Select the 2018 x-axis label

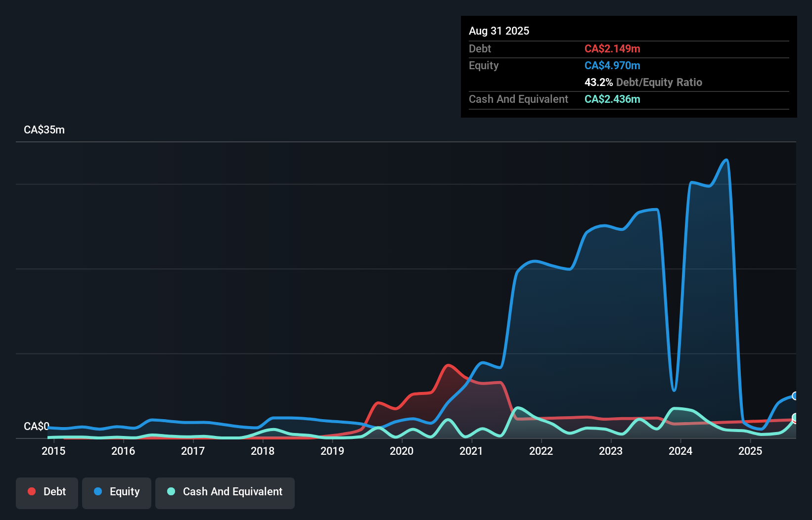coord(263,451)
